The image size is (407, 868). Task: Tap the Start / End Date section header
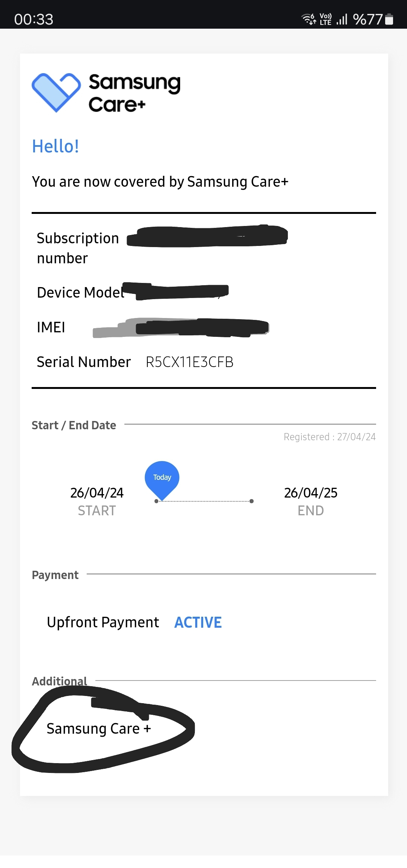point(74,426)
